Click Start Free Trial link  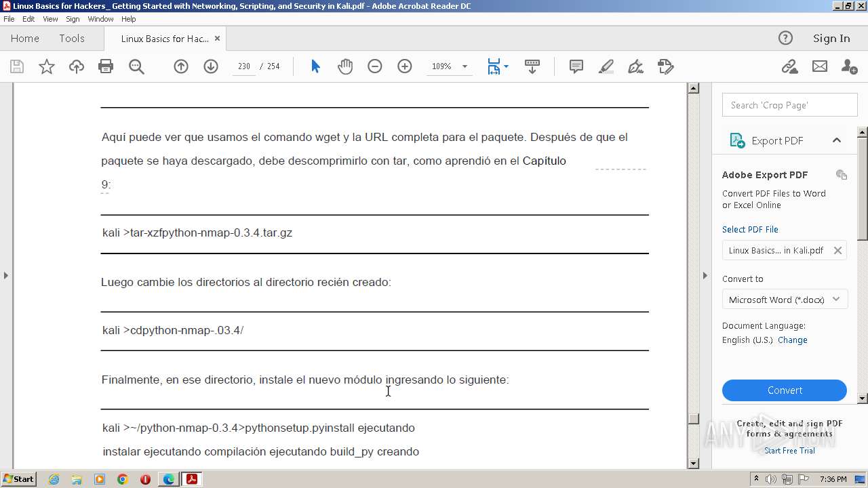[x=789, y=451]
